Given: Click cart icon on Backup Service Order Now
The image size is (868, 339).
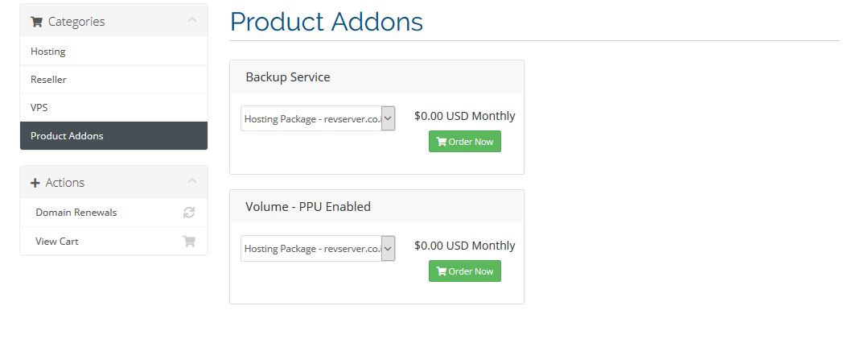Looking at the screenshot, I should 441,142.
